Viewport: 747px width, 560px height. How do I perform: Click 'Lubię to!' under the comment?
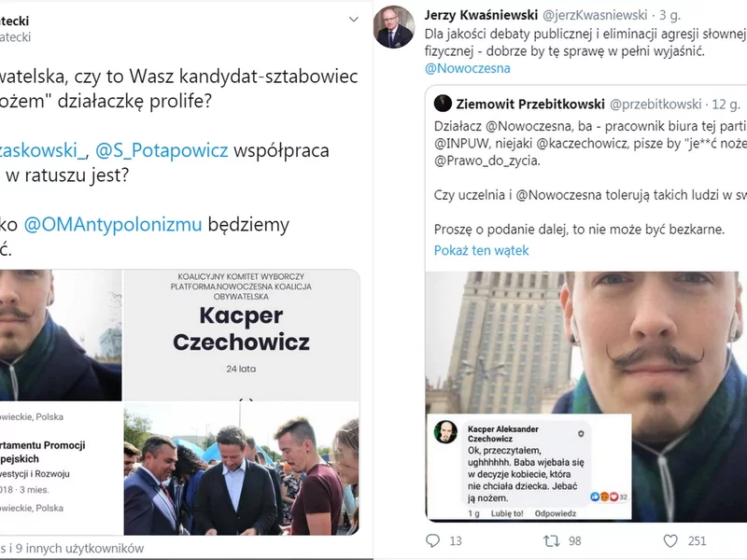[507, 513]
